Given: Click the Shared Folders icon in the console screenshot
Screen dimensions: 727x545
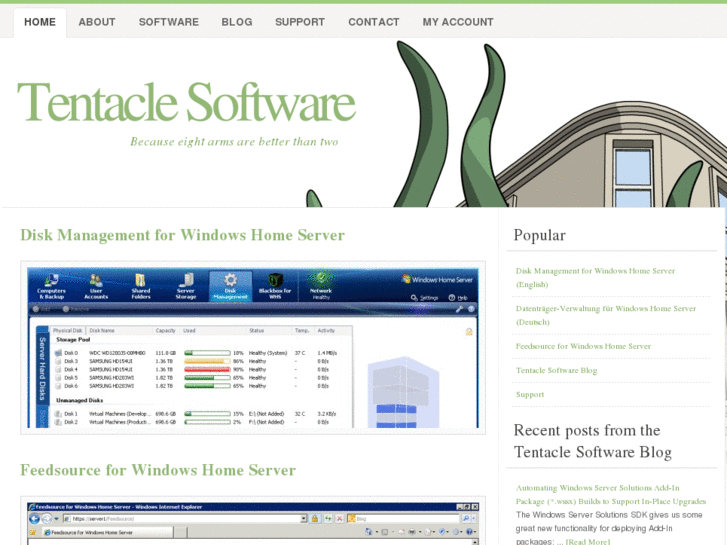Looking at the screenshot, I should pyautogui.click(x=140, y=286).
